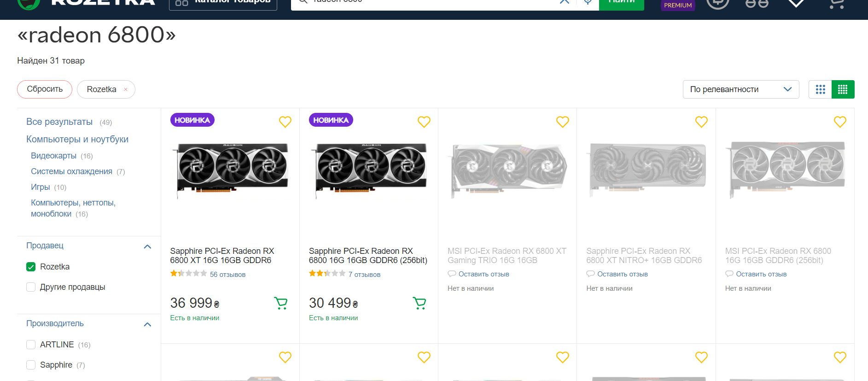Image resolution: width=868 pixels, height=381 pixels.
Task: Select the Видеокарты subcategory
Action: click(53, 156)
